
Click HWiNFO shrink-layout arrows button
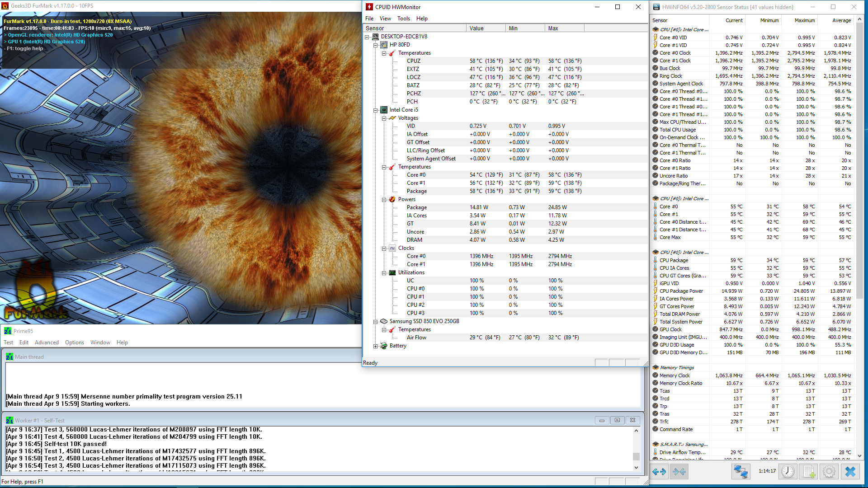point(679,471)
